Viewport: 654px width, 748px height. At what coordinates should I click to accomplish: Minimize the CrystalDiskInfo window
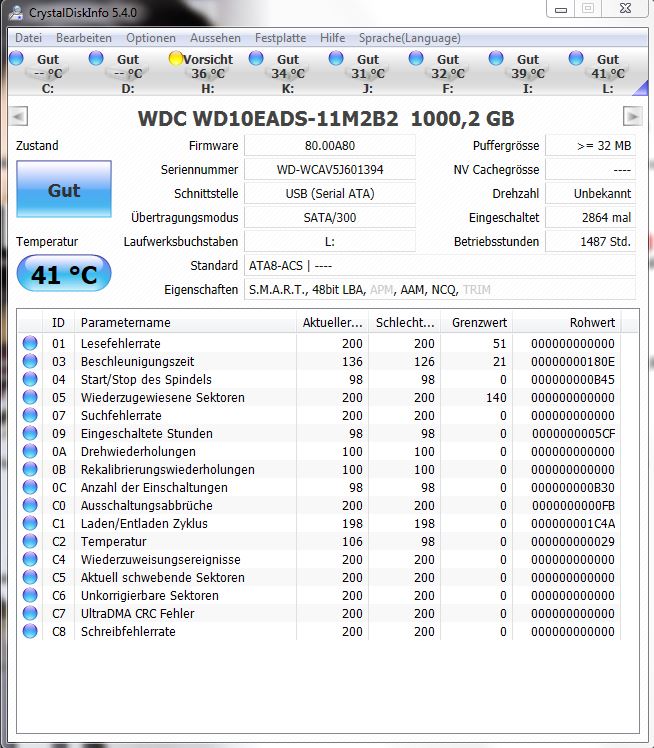[561, 9]
